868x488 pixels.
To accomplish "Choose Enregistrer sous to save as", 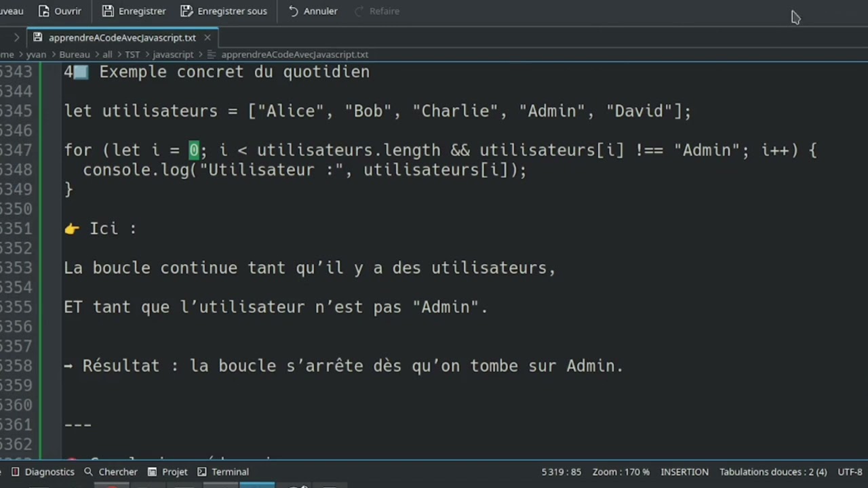I will (x=224, y=11).
